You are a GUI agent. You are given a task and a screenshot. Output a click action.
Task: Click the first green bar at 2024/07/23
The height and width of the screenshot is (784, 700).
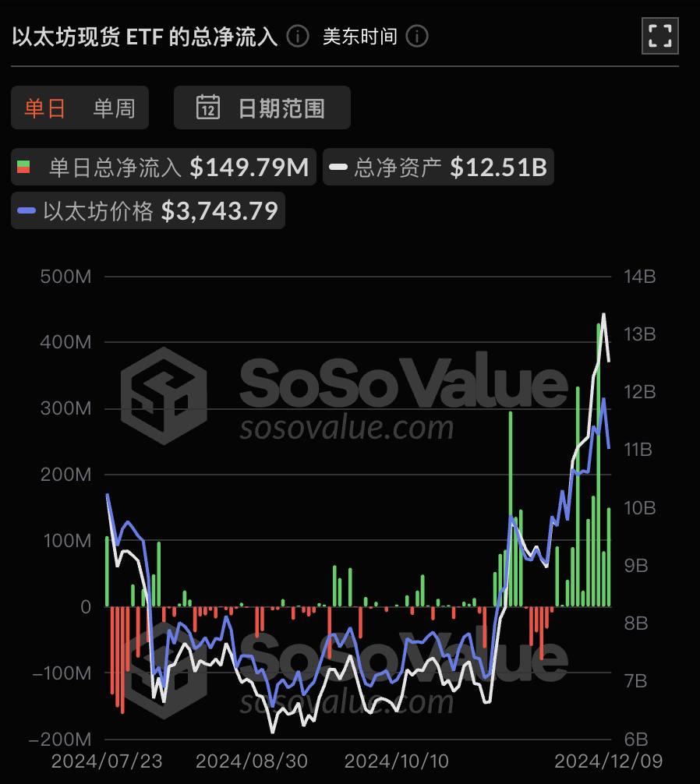pyautogui.click(x=107, y=571)
